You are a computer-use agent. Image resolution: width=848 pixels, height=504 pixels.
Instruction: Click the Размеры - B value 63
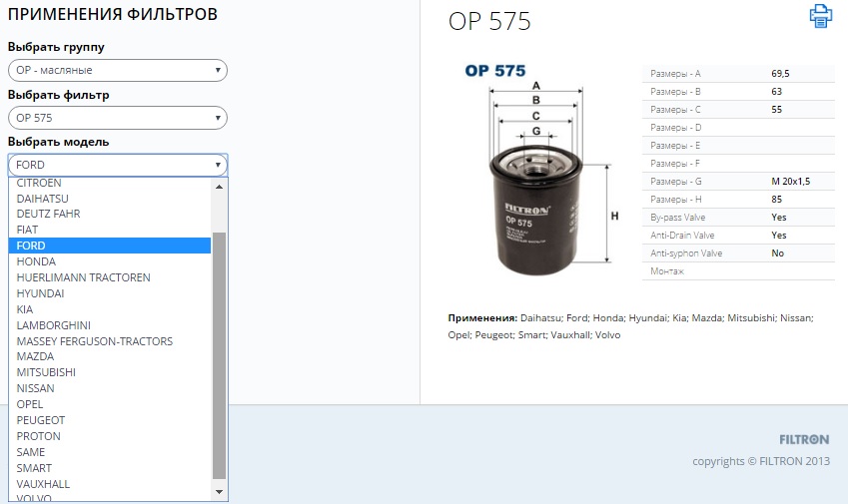777,91
